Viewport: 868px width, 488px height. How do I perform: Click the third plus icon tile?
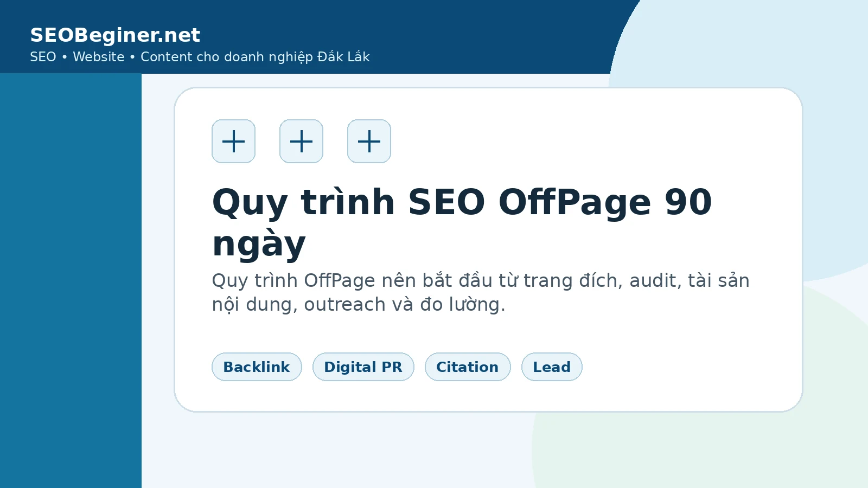point(369,141)
